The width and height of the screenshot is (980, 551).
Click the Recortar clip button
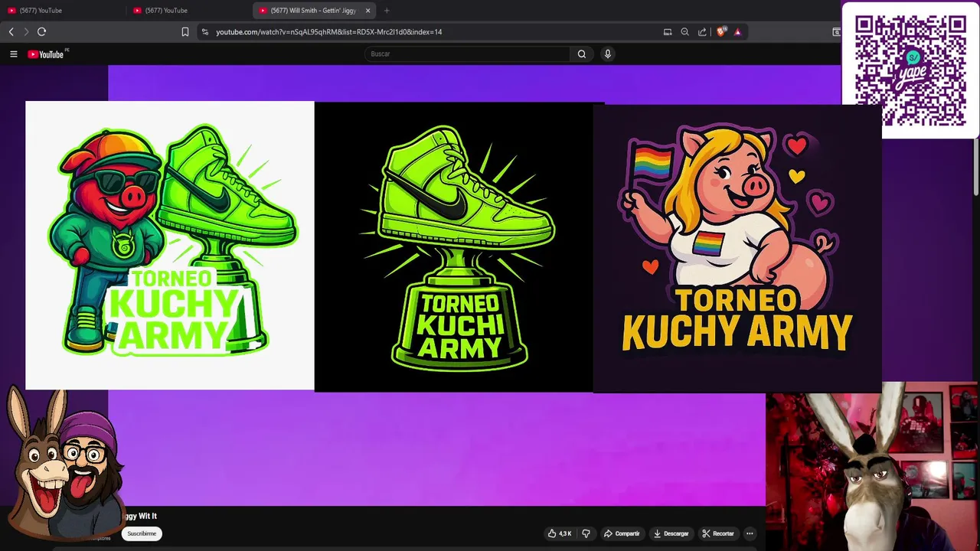[717, 533]
